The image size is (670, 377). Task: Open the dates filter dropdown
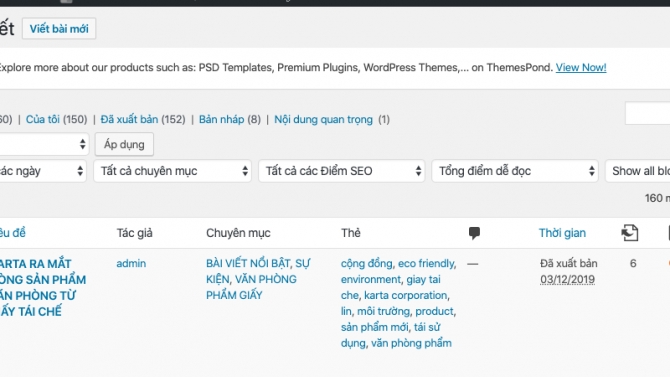pyautogui.click(x=43, y=171)
